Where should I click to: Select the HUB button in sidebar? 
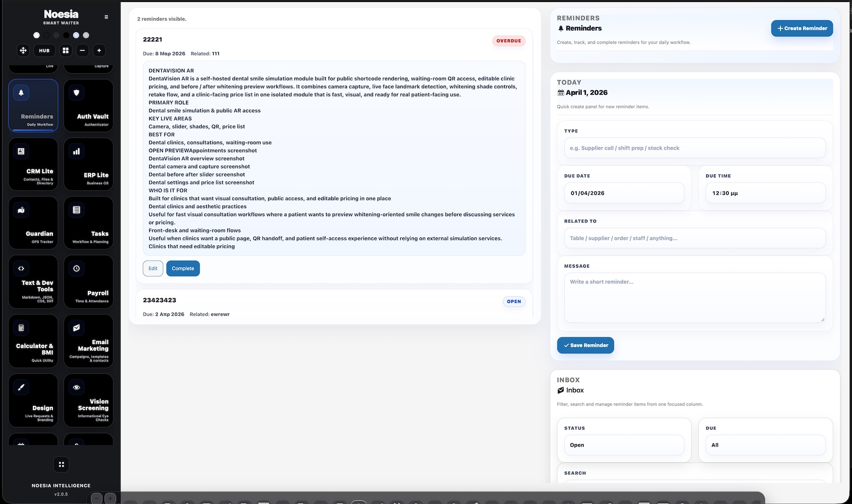click(44, 50)
